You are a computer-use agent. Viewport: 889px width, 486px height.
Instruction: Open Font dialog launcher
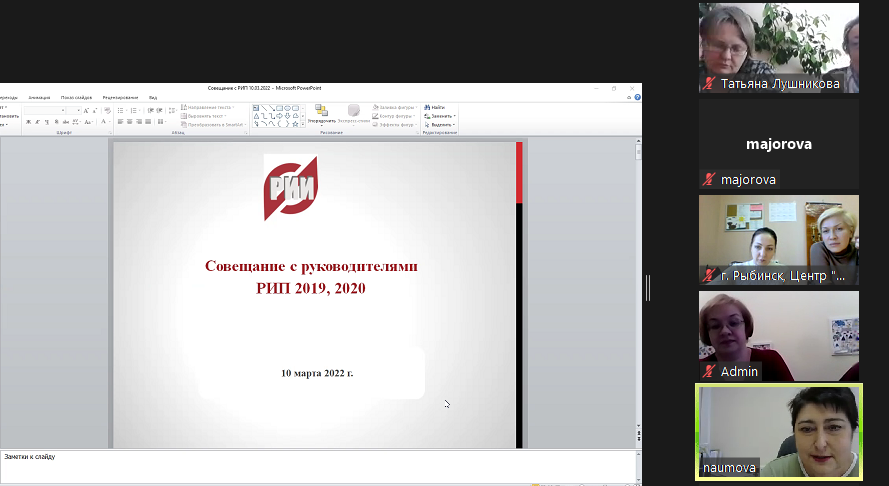(111, 133)
